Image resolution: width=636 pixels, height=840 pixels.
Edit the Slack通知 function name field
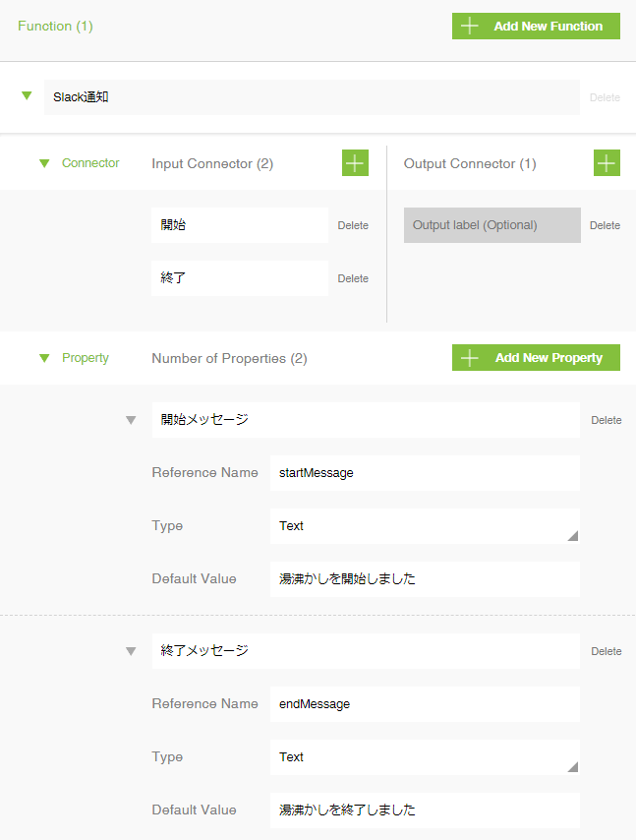point(312,97)
